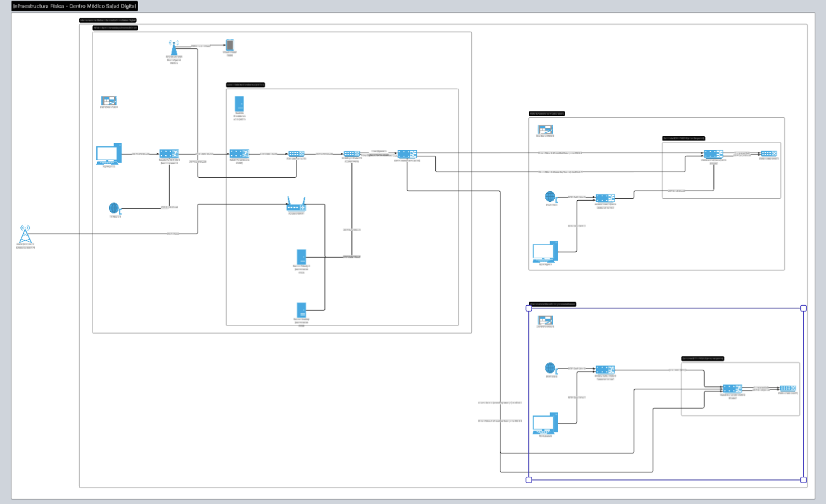Click the firewall icon just inside the datacenter box

point(239,154)
